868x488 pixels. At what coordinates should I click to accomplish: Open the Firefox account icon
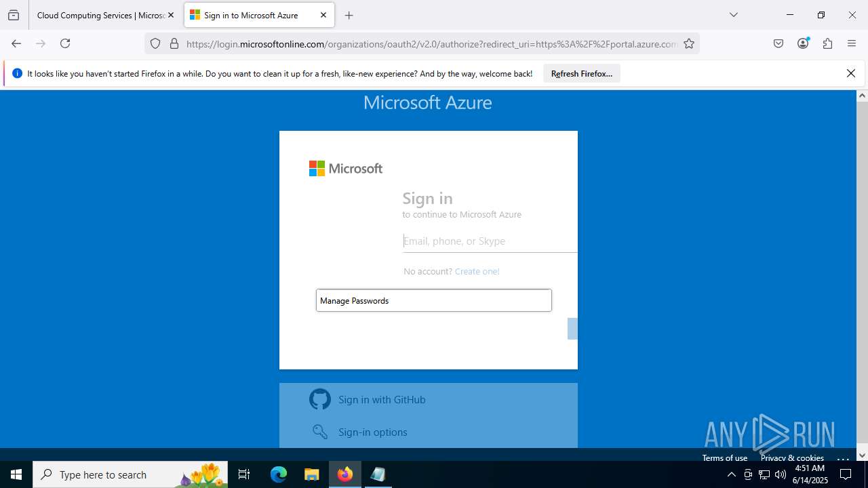[x=803, y=43]
